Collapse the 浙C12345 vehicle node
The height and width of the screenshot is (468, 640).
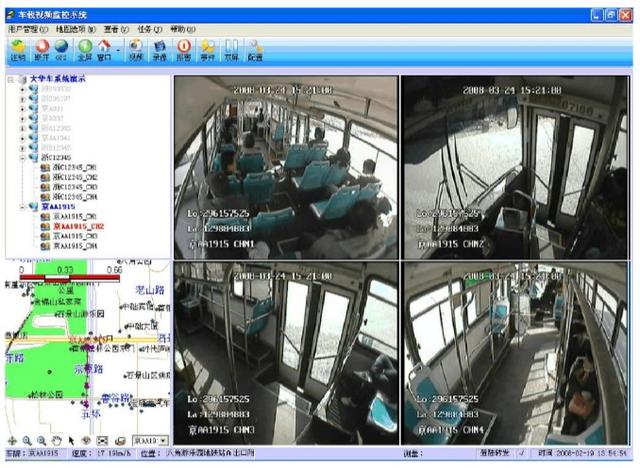(23, 157)
